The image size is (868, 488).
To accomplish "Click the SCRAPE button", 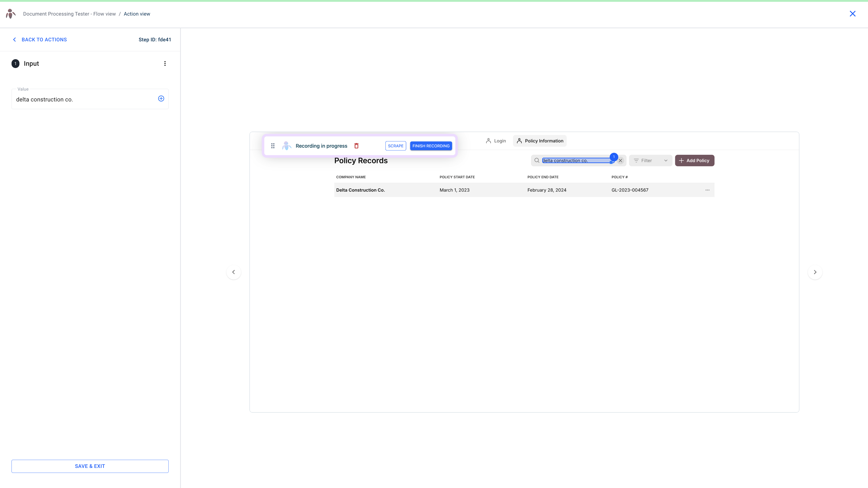I will [396, 146].
